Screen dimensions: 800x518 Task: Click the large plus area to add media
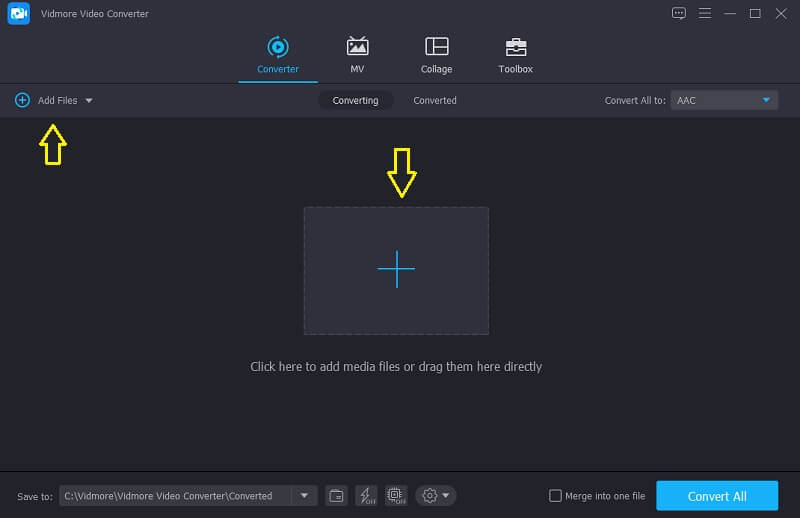[x=396, y=270]
